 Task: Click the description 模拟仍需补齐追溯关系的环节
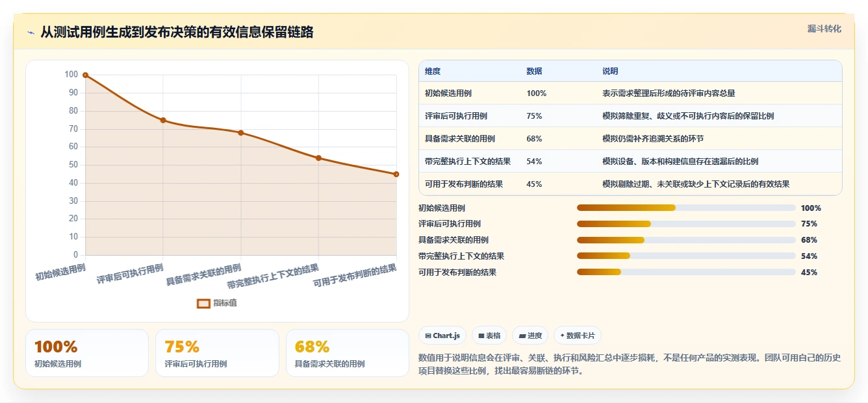(653, 139)
